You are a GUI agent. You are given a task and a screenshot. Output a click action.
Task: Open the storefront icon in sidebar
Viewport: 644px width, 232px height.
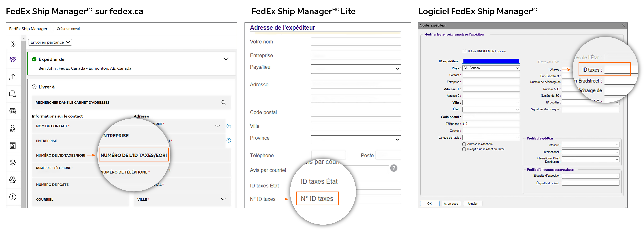[x=13, y=111]
